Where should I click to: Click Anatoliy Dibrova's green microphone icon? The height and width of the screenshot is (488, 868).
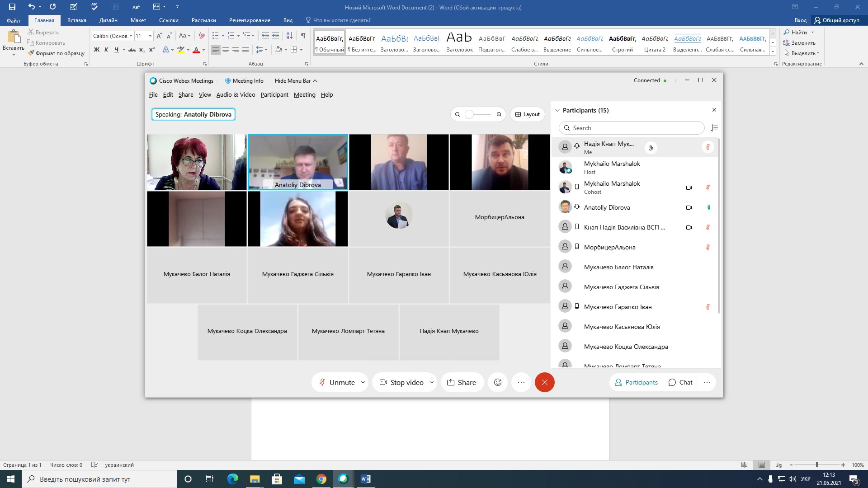(x=708, y=207)
